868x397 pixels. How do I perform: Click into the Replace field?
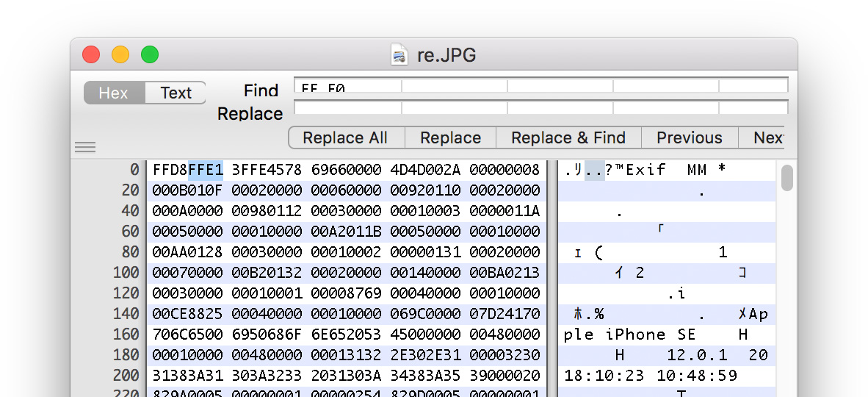click(540, 108)
